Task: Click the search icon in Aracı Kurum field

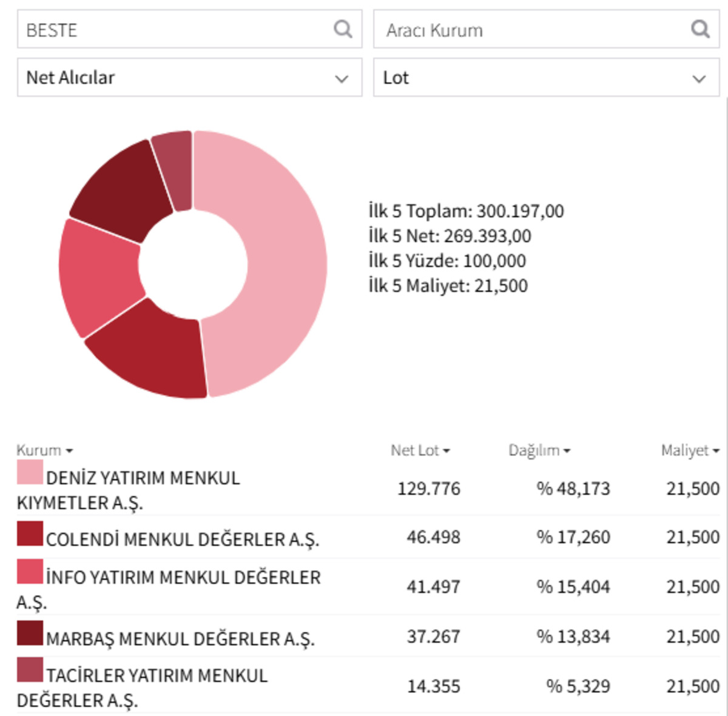Action: (700, 28)
